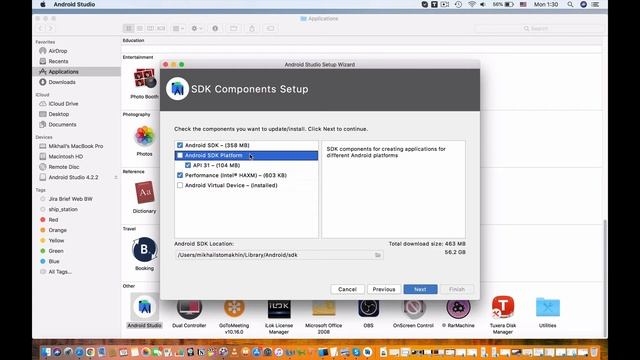
Task: Uncheck Android SDK (358 MB) component
Action: 180,145
